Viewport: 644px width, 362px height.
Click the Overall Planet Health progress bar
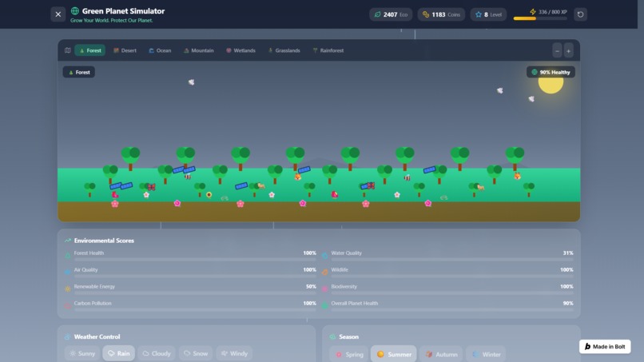pos(452,310)
